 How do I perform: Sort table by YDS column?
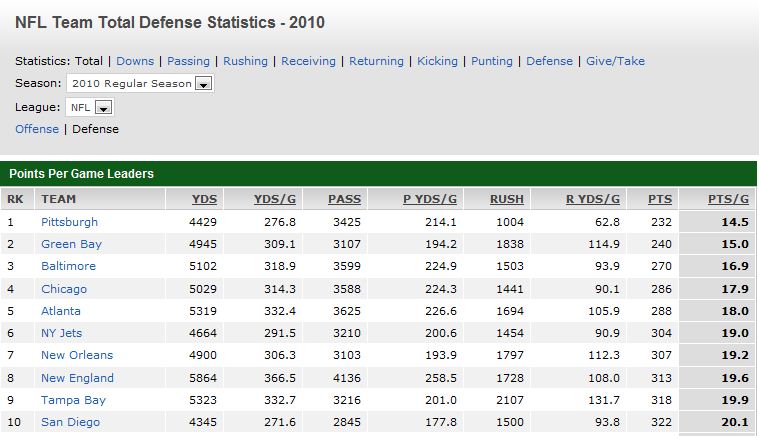(204, 199)
